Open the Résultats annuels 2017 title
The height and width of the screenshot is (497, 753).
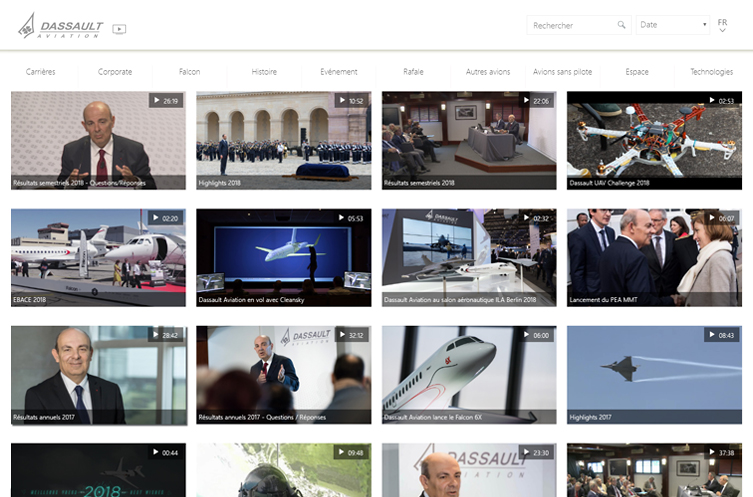(44, 417)
